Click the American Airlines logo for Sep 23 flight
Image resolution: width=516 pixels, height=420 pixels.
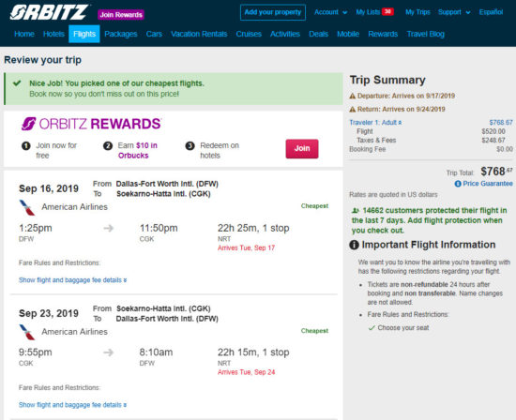point(27,332)
